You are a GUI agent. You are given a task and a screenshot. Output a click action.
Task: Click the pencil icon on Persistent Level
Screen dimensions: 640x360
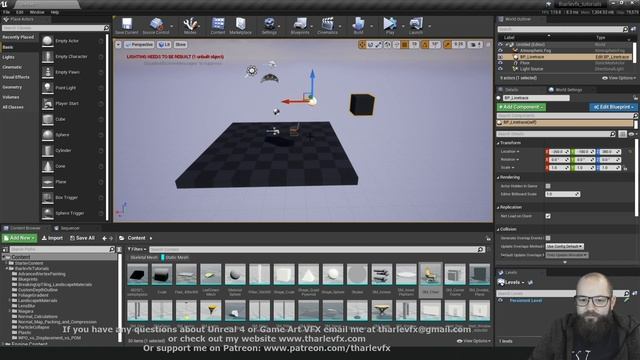[627, 300]
